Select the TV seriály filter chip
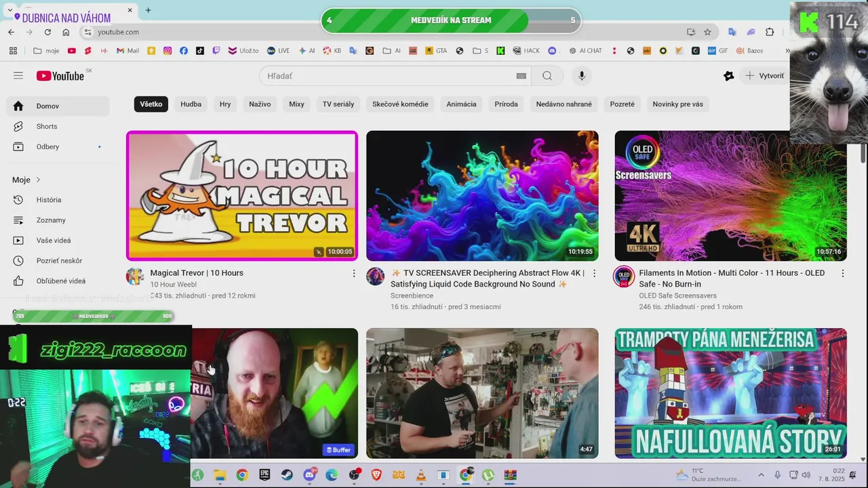 (338, 104)
